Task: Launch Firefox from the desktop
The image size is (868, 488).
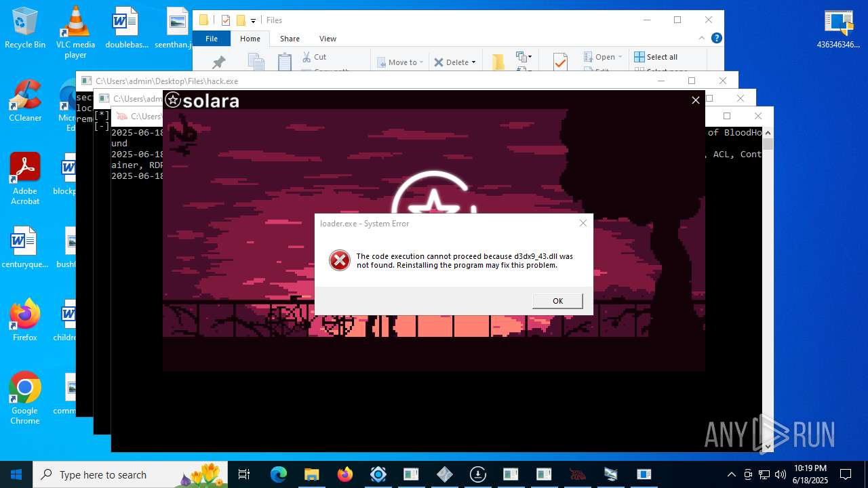Action: tap(25, 321)
